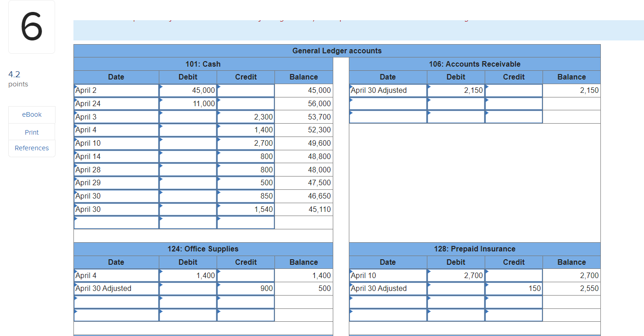Select the April 4 Office Supplies debit cell

tap(188, 275)
